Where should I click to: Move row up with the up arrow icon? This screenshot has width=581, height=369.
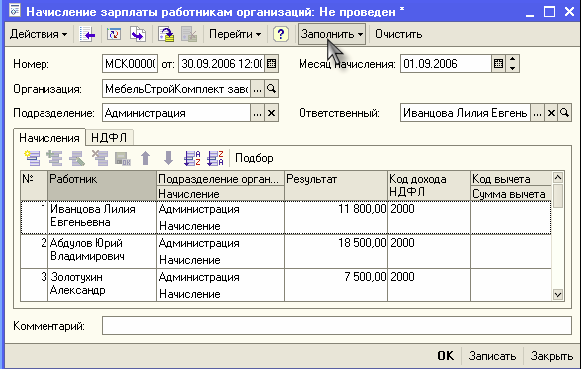click(x=146, y=158)
